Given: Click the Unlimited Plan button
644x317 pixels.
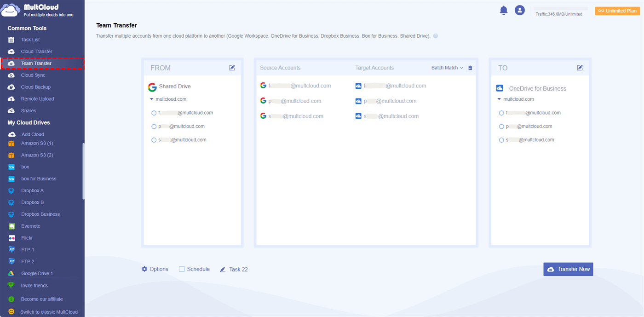Looking at the screenshot, I should click(617, 11).
